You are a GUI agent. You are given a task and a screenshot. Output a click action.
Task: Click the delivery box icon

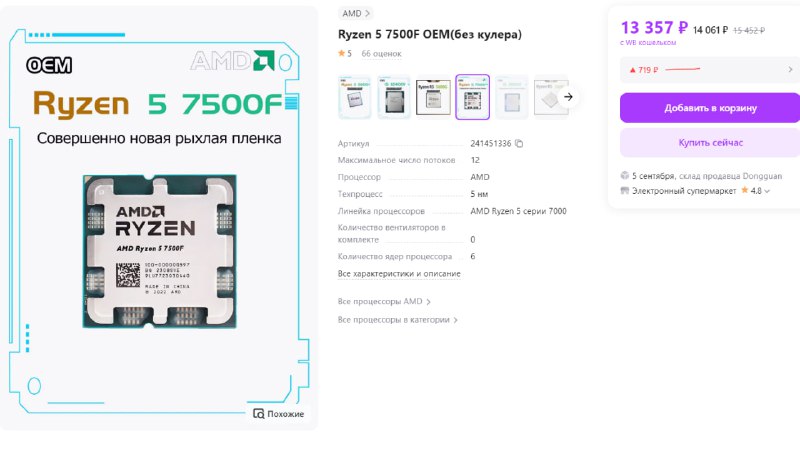tap(624, 175)
